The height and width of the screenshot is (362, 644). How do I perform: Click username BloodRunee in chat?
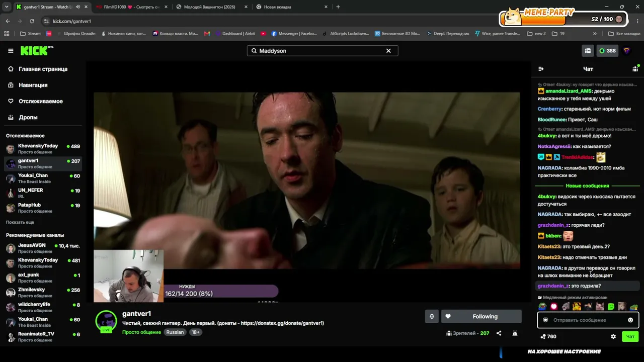pyautogui.click(x=552, y=120)
